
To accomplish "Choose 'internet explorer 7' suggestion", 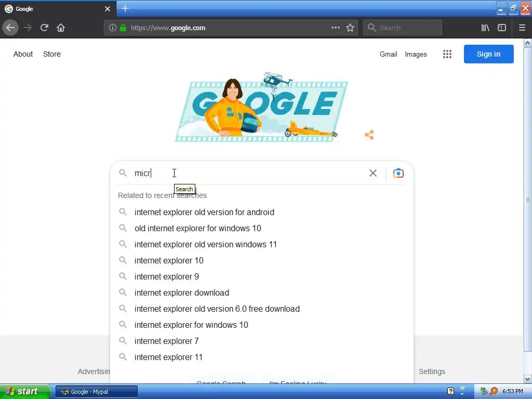I will (x=262, y=341).
